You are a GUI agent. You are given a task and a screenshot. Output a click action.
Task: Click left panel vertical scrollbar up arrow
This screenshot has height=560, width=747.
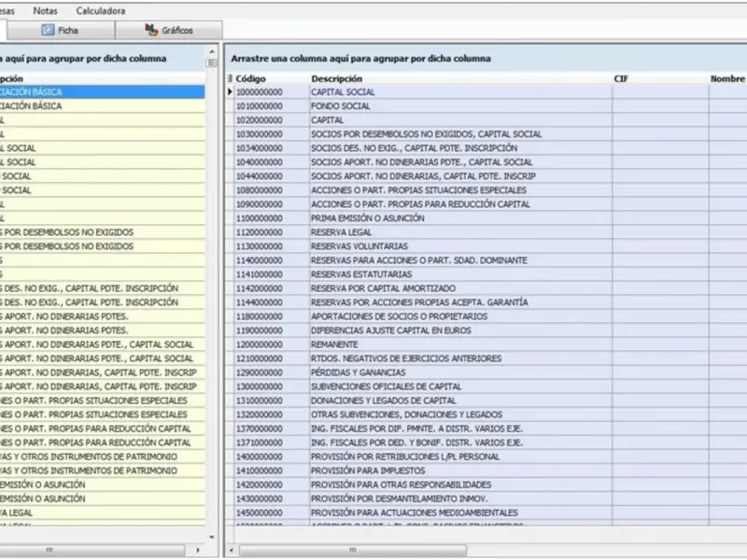click(x=212, y=51)
